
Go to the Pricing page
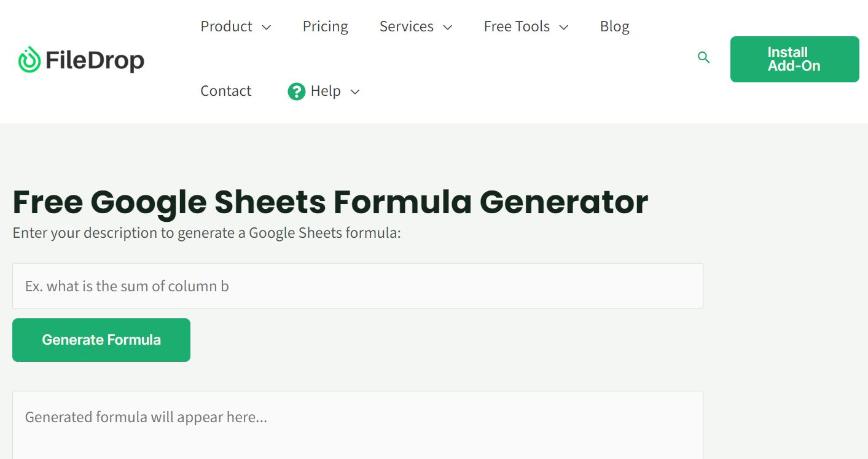(x=326, y=26)
